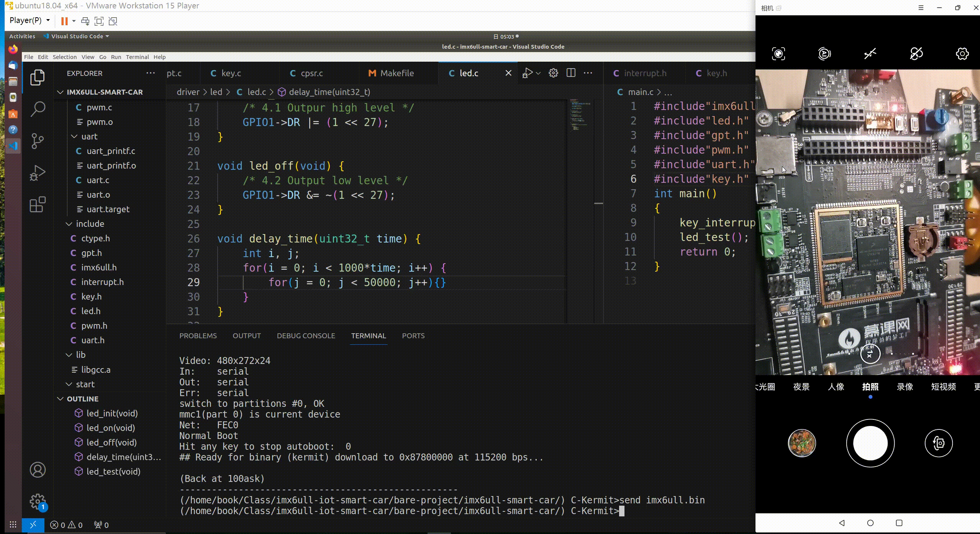
Task: Open the Run and Debug sidebar icon
Action: pyautogui.click(x=37, y=172)
